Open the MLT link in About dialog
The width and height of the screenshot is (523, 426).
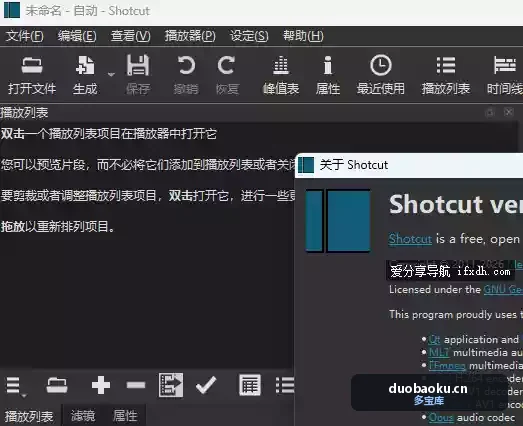point(439,352)
